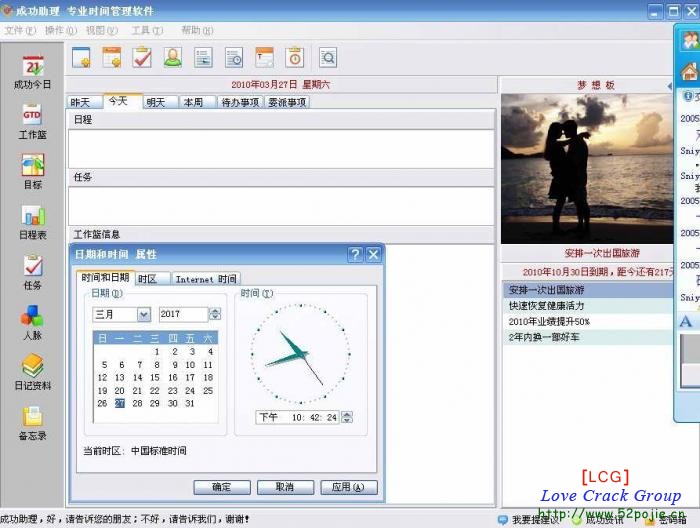The image size is (700, 528).
Task: Open the 成功今日 sidebar icon
Action: [33, 71]
